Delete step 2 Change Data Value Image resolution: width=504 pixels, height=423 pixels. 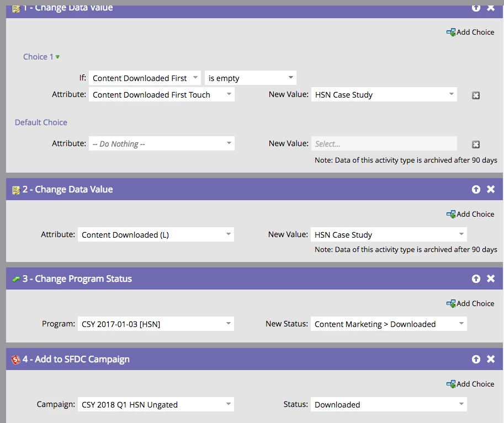click(x=491, y=189)
